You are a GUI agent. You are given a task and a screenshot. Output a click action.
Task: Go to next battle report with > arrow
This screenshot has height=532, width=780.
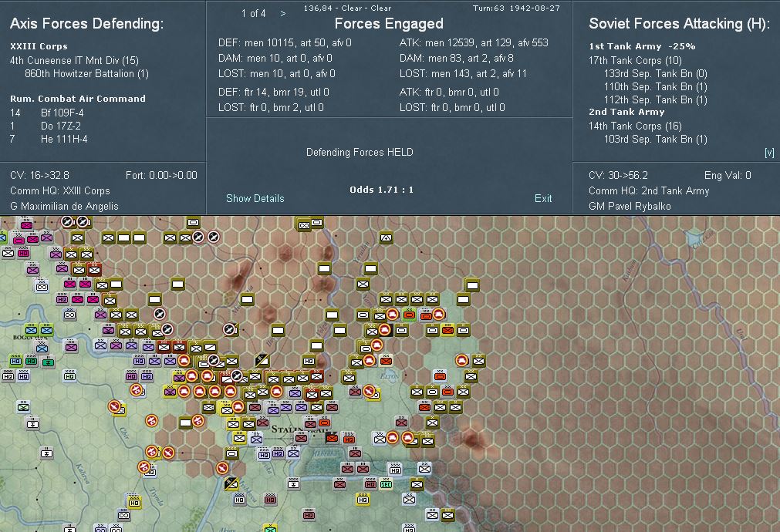point(282,13)
